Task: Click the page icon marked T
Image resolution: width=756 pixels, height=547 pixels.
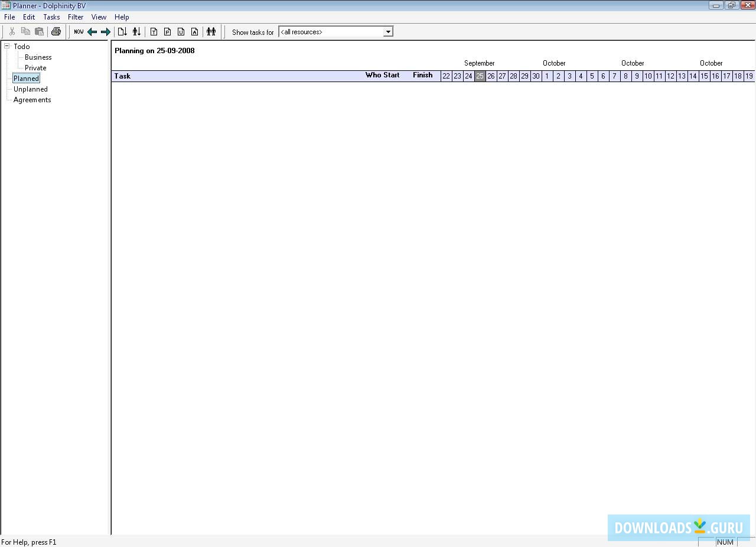Action: coord(154,32)
